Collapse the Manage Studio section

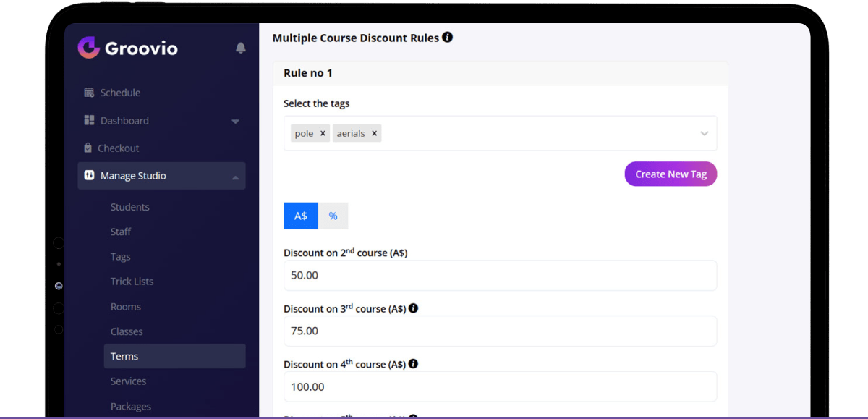[x=235, y=177]
